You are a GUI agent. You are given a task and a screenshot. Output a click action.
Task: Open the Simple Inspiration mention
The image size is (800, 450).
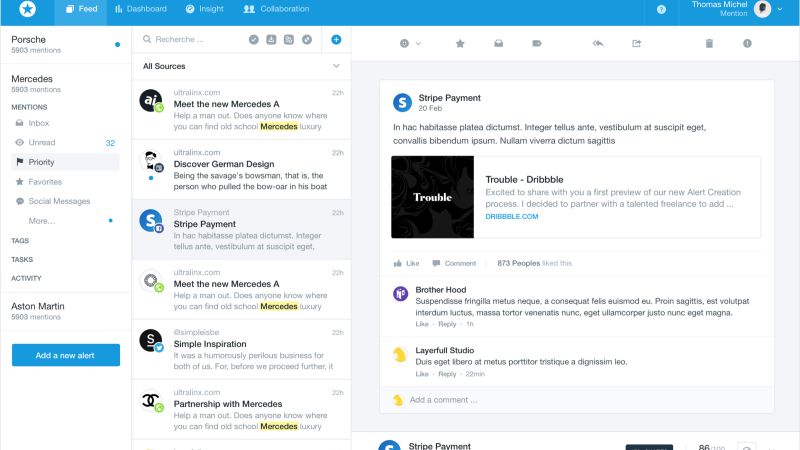click(241, 349)
